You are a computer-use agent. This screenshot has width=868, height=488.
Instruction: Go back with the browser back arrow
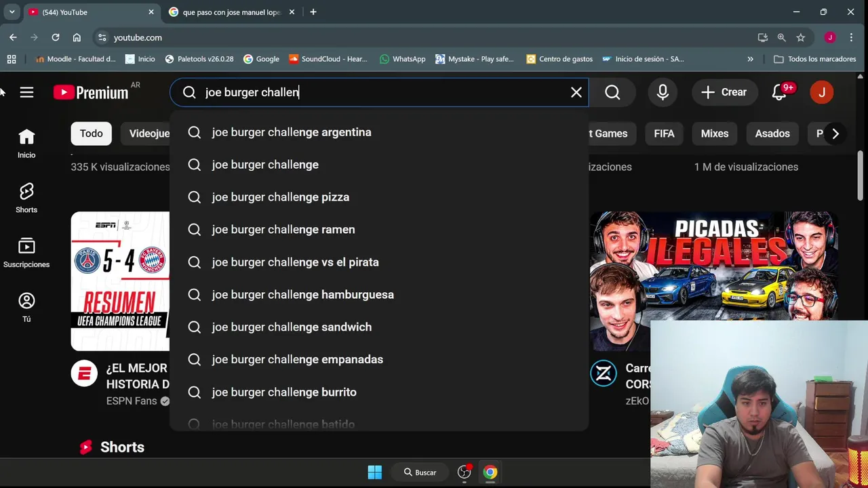pos(13,37)
